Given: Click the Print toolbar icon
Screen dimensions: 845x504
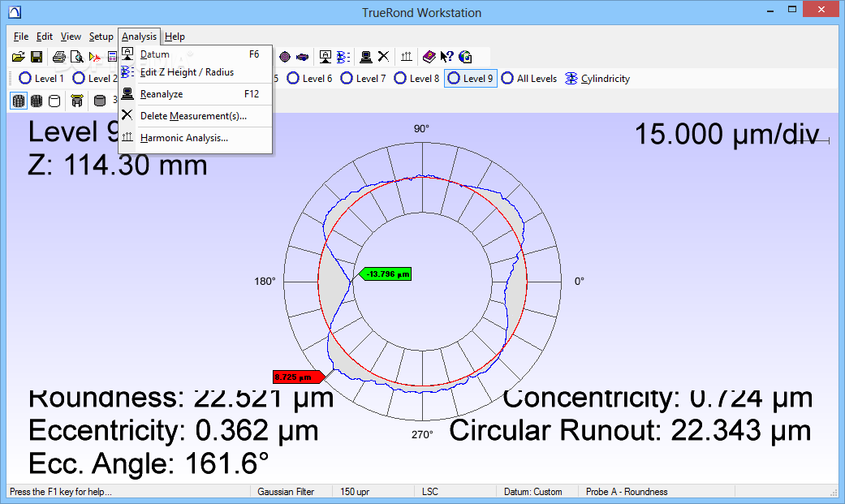Looking at the screenshot, I should coord(59,57).
